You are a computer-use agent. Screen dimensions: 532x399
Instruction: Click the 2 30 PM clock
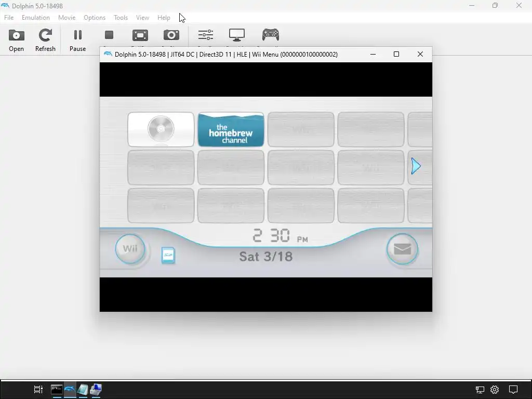280,235
